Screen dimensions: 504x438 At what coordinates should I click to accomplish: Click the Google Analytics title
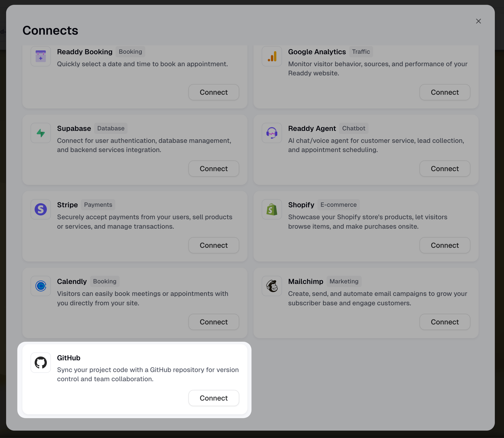coord(317,52)
